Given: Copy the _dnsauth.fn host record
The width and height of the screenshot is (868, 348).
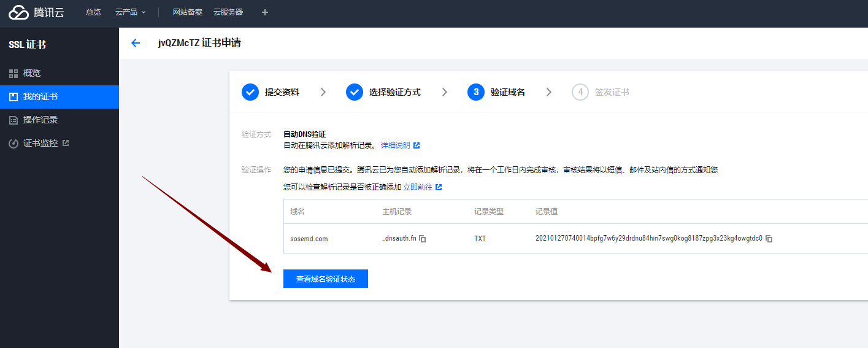Looking at the screenshot, I should click(423, 239).
